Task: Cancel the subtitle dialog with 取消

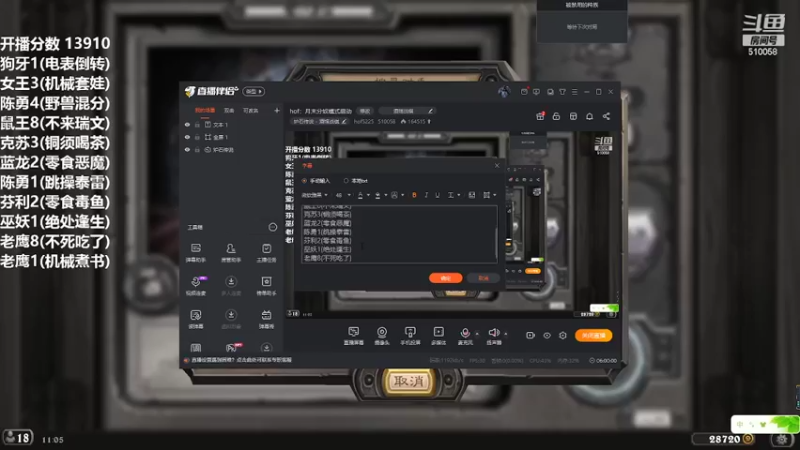Action: coord(483,278)
